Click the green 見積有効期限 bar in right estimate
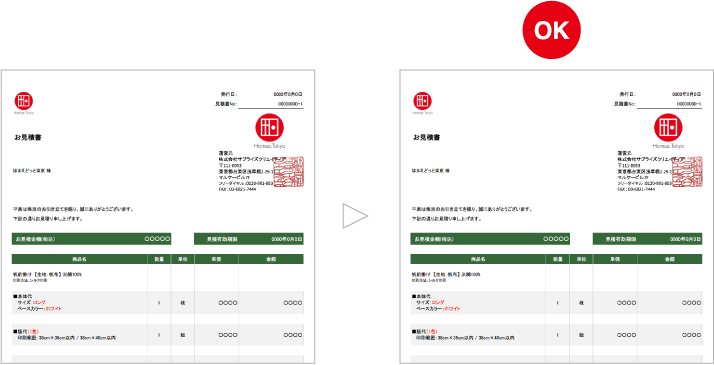The image size is (714, 365). [648, 239]
